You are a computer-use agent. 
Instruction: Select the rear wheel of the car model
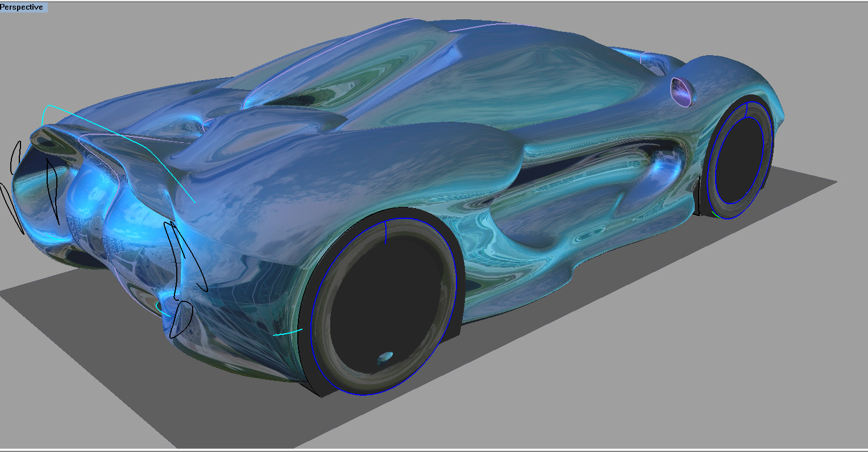(x=382, y=305)
